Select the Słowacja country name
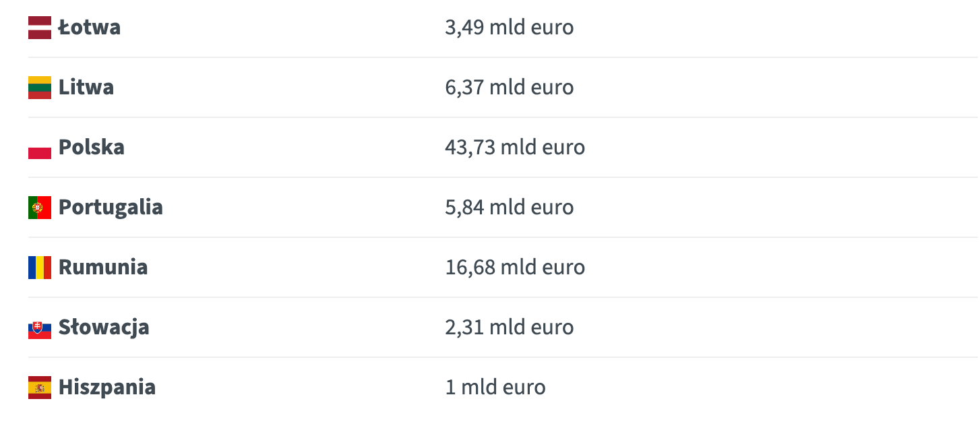This screenshot has width=980, height=426. [x=104, y=328]
